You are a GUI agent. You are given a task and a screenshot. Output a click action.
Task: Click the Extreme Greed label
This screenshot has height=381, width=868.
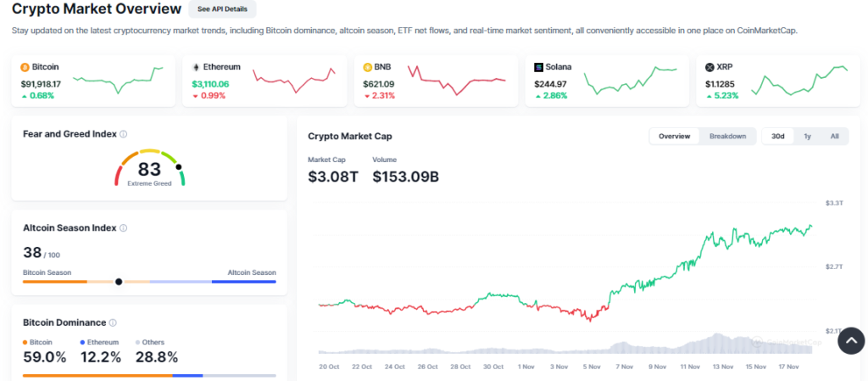click(149, 183)
